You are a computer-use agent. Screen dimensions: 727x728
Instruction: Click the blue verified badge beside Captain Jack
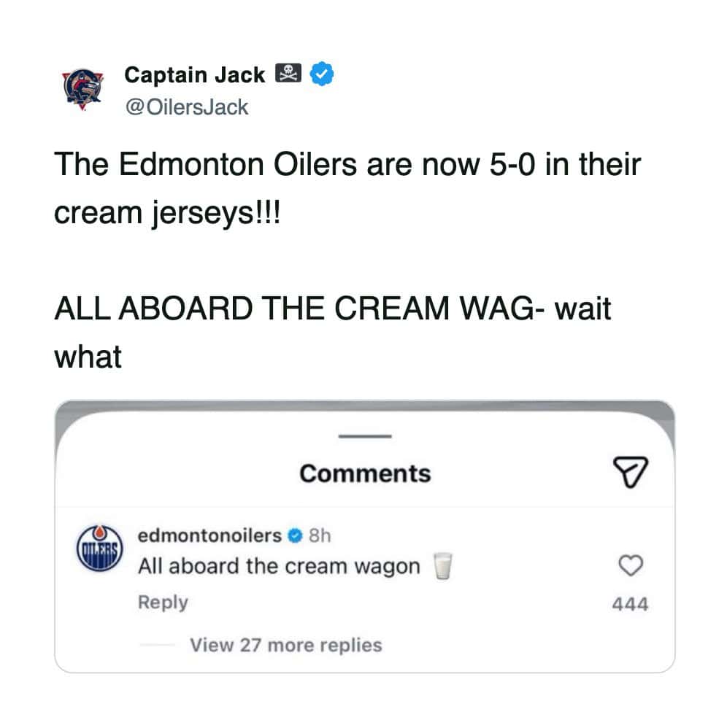(x=323, y=74)
